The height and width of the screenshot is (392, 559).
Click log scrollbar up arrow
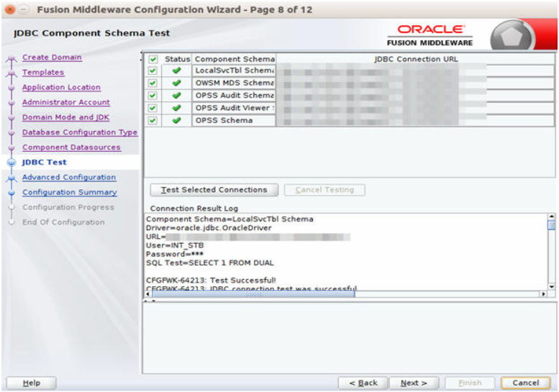tap(551, 216)
